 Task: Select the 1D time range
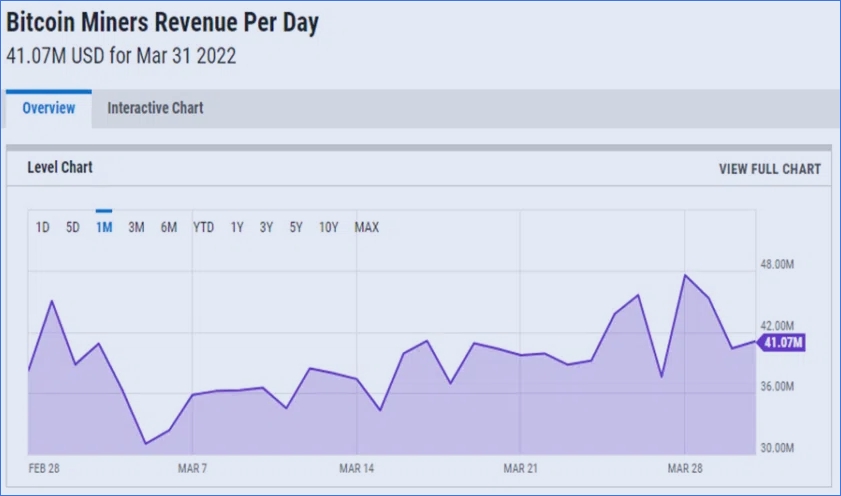tap(42, 227)
